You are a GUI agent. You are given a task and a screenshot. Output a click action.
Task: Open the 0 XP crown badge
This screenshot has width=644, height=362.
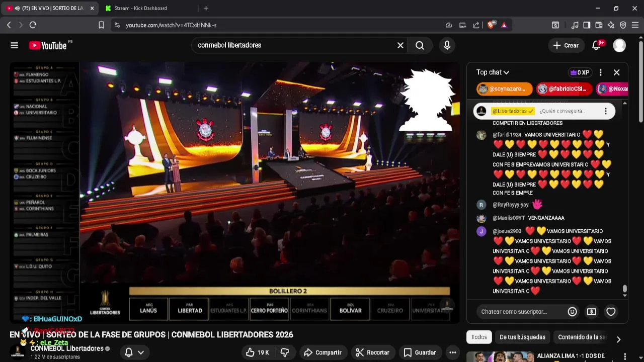click(x=580, y=72)
